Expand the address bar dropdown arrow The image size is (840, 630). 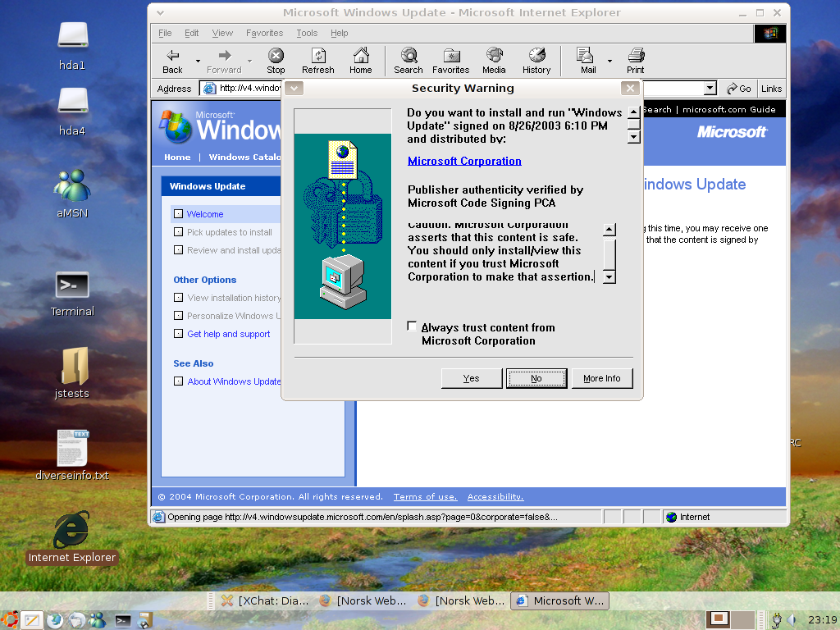coord(710,88)
